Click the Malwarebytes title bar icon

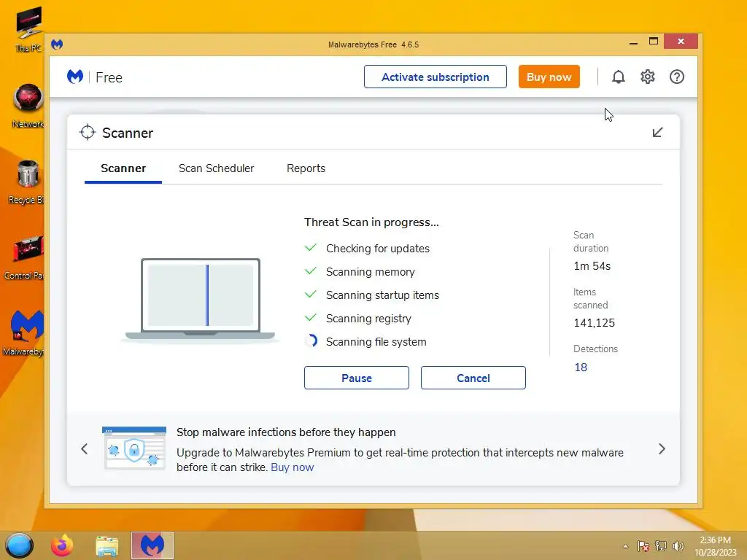tap(57, 44)
